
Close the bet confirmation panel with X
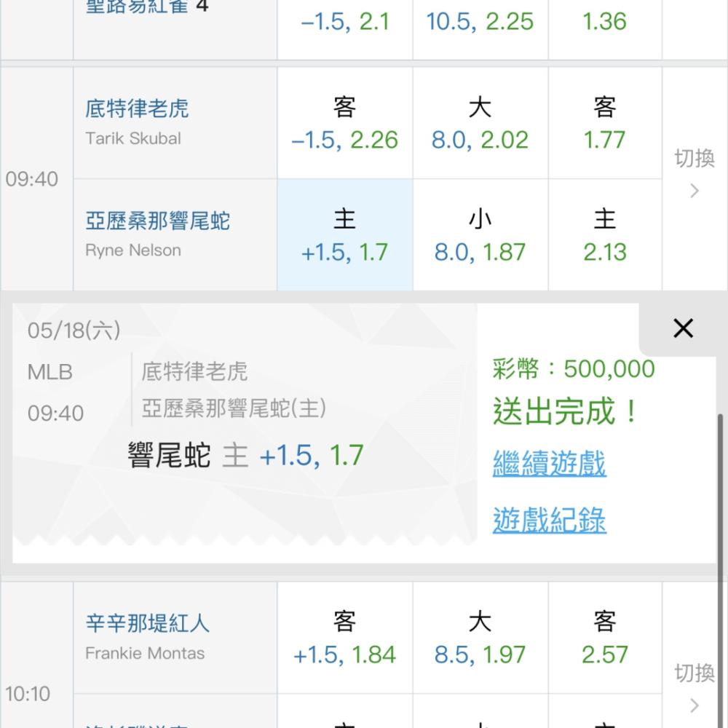coord(683,329)
